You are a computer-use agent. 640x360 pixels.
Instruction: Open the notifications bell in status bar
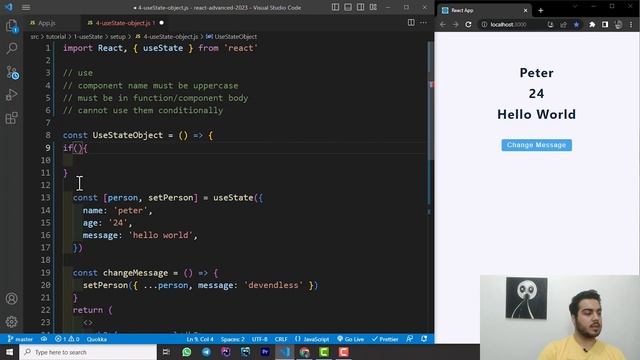click(x=424, y=339)
